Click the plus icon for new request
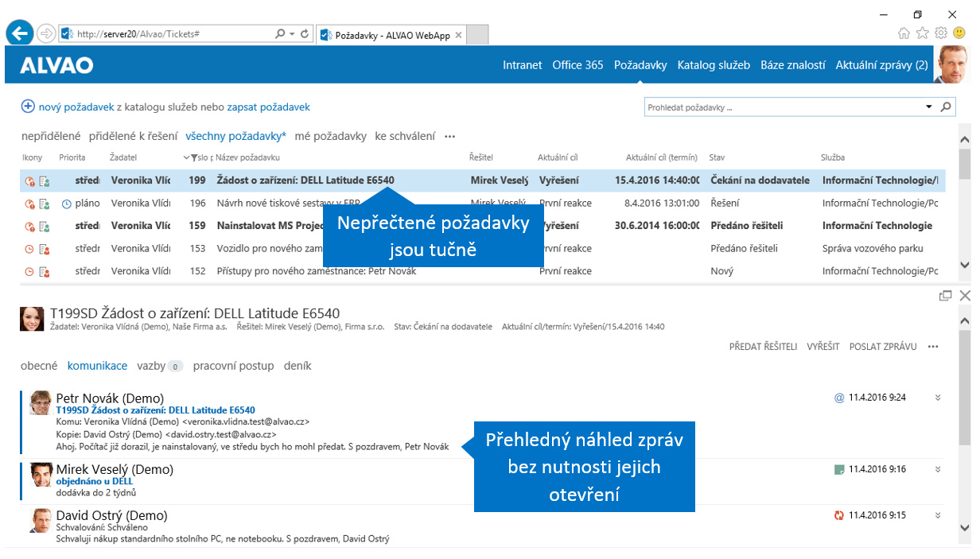This screenshot has height=559, width=980. 28,107
